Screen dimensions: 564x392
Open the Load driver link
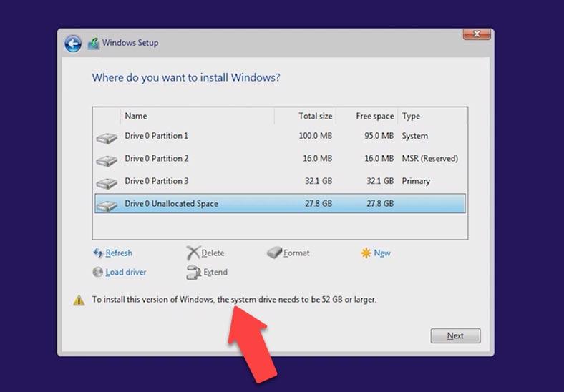click(x=126, y=272)
